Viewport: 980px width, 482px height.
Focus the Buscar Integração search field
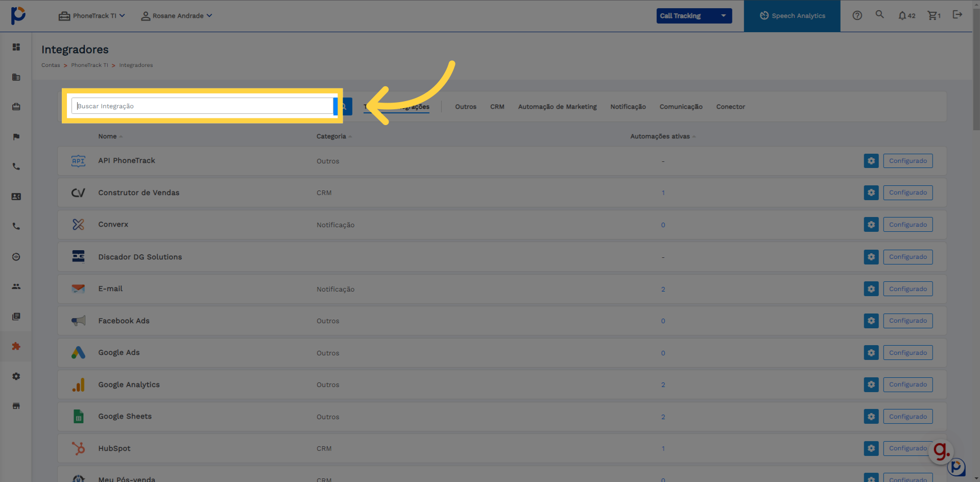coord(202,106)
